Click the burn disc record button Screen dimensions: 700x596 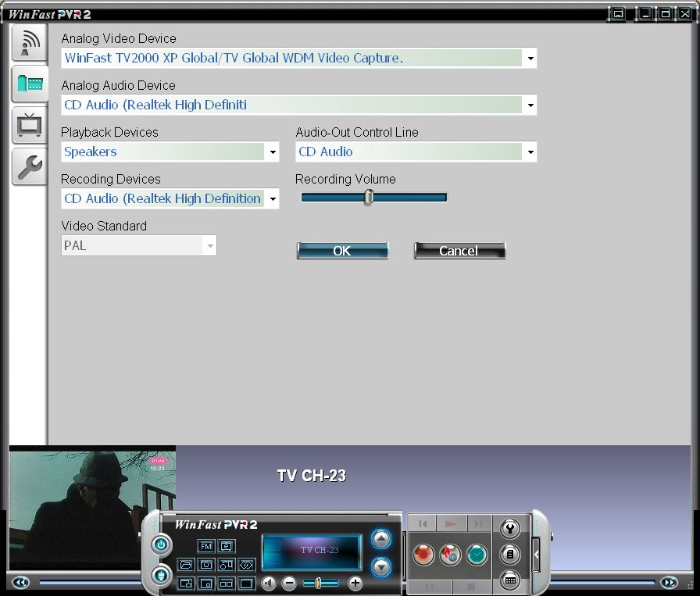[x=451, y=555]
